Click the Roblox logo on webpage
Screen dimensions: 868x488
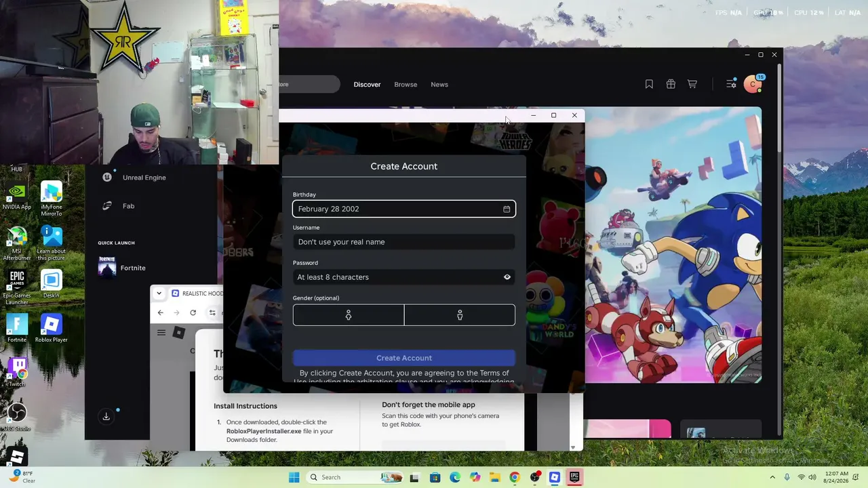tap(179, 333)
